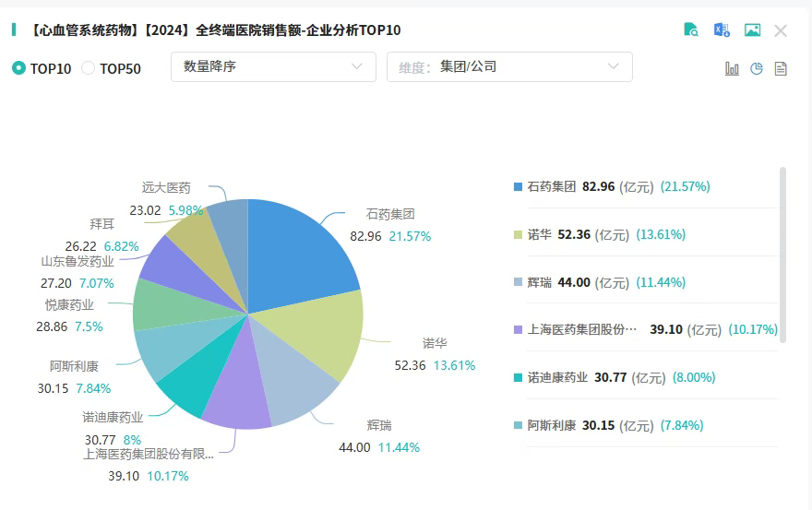The height and width of the screenshot is (510, 812).
Task: Switch to bar chart view
Action: pos(732,68)
